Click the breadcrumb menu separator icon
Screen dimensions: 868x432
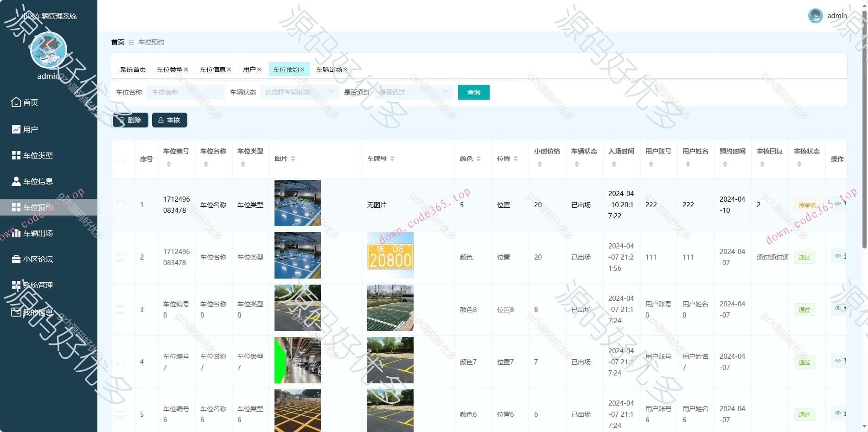click(x=131, y=42)
